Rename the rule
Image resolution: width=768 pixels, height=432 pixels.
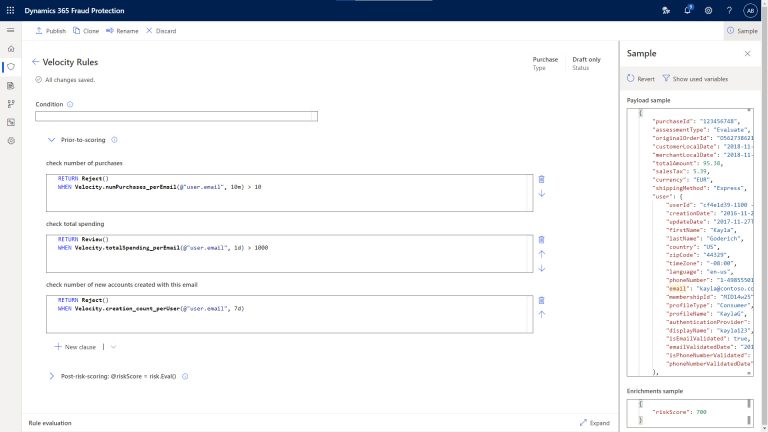point(122,31)
